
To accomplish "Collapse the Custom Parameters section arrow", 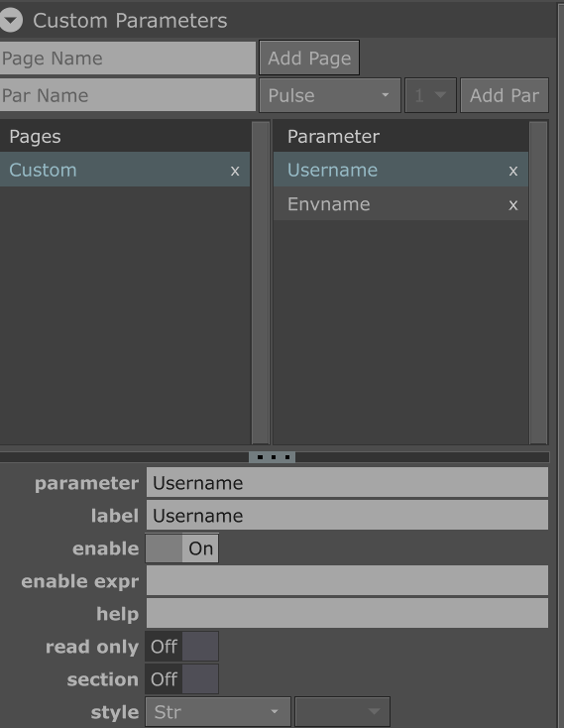I will 10,21.
